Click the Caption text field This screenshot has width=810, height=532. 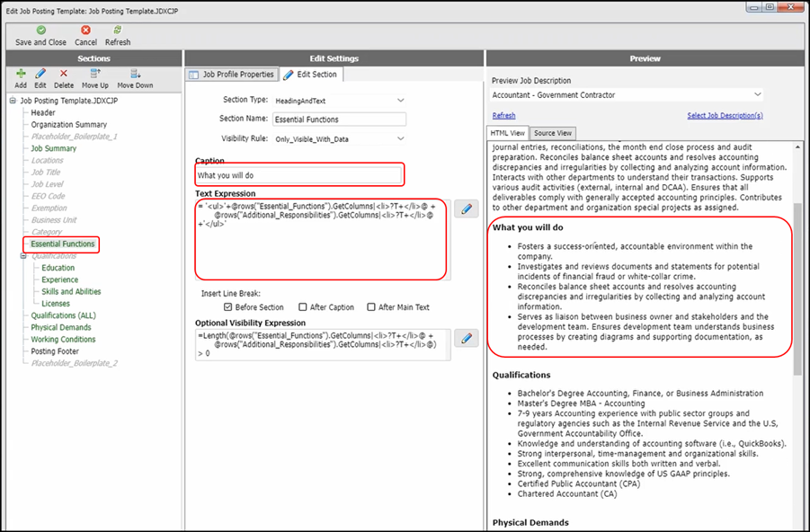click(298, 175)
